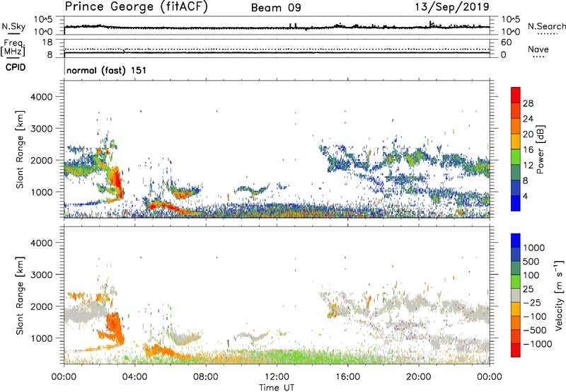Click the -500 value on Velocity scale
566x392 pixels.
[x=535, y=330]
